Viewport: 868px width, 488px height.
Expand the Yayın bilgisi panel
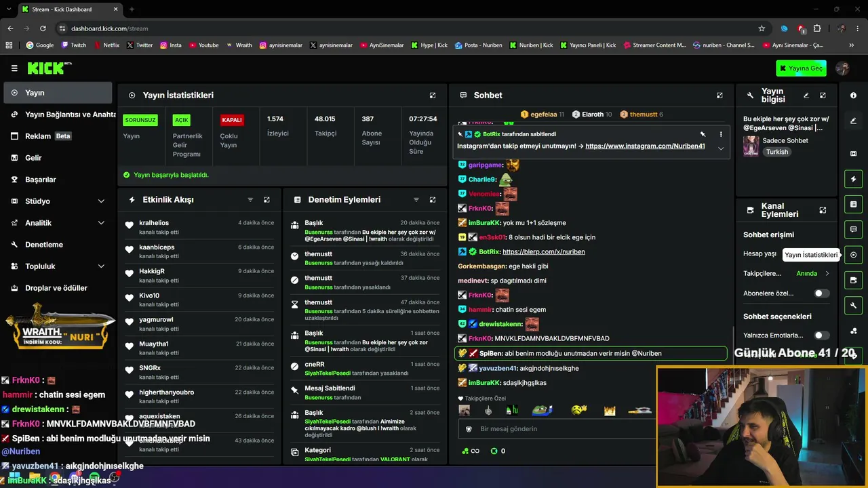823,96
